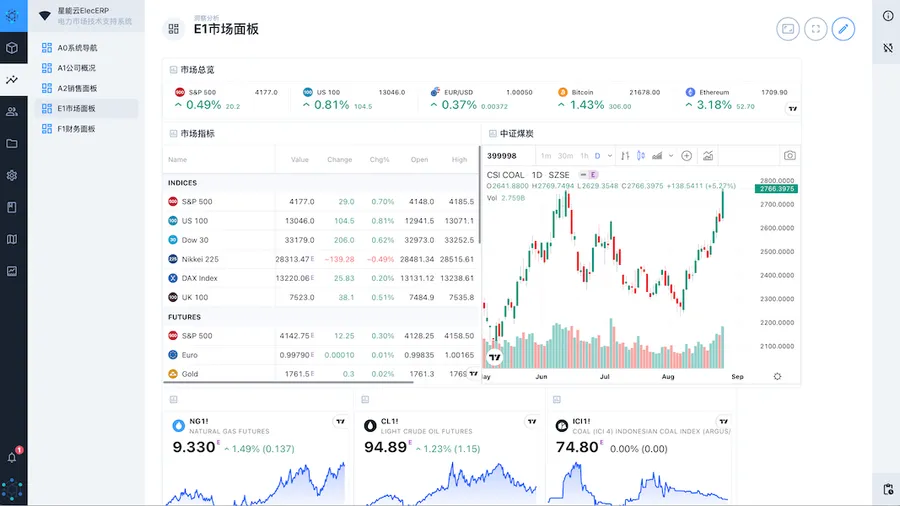Screen dimensions: 900x506
Task: Click the Bitcoin ticker in market overview
Action: point(608,99)
